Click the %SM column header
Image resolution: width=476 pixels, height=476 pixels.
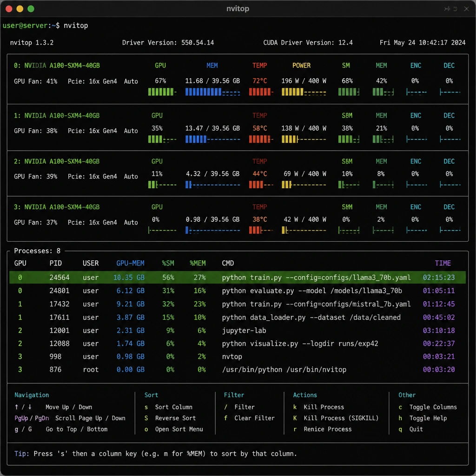click(x=168, y=263)
